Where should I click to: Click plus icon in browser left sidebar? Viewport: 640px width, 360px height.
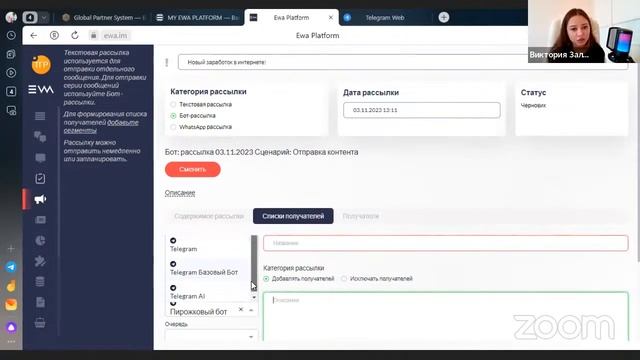[11, 248]
